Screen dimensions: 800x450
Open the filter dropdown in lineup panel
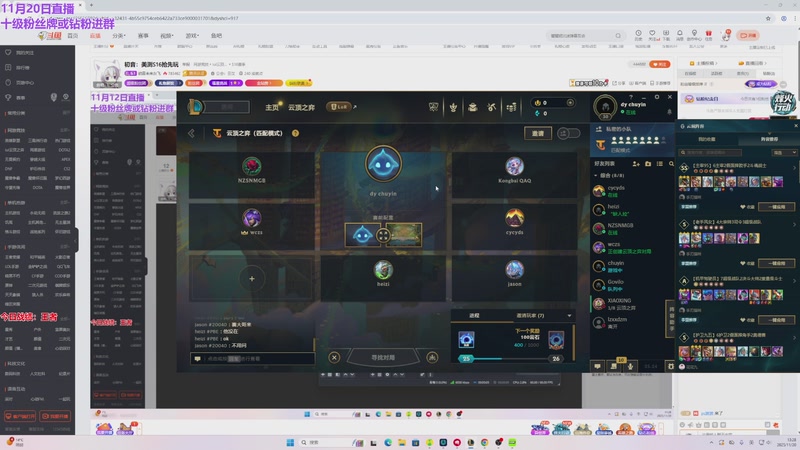coord(784,152)
